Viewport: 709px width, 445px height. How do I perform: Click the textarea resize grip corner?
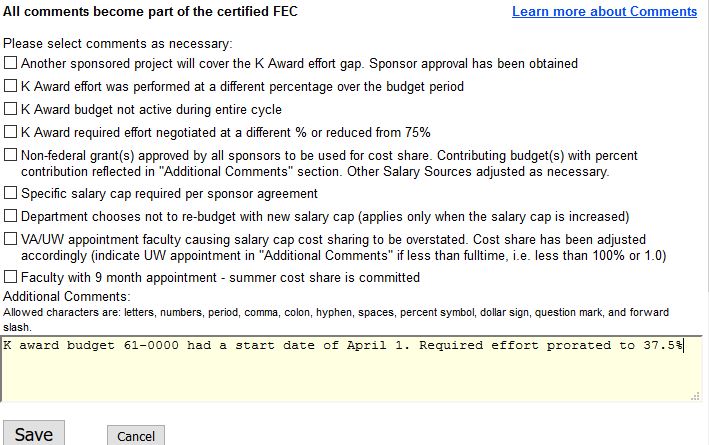coord(695,396)
